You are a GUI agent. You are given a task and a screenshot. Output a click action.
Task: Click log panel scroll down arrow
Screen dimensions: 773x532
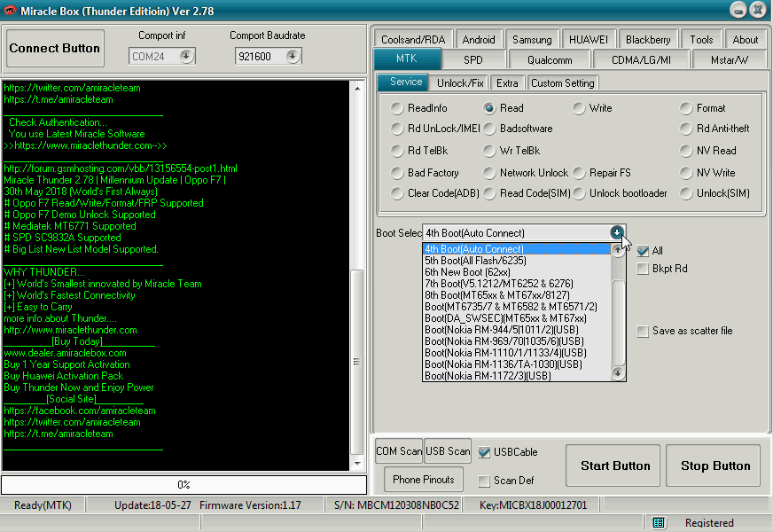357,464
